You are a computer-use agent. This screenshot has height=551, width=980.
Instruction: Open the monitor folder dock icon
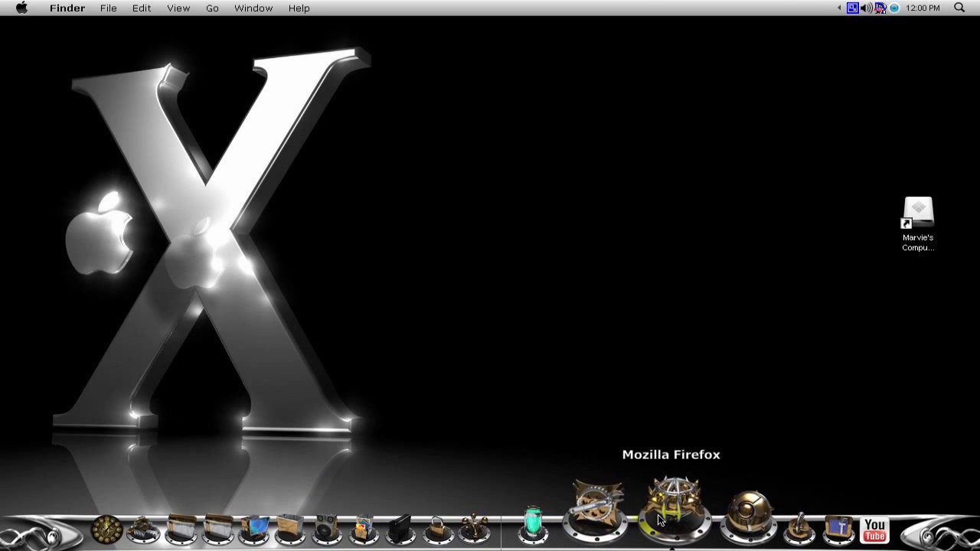(254, 530)
